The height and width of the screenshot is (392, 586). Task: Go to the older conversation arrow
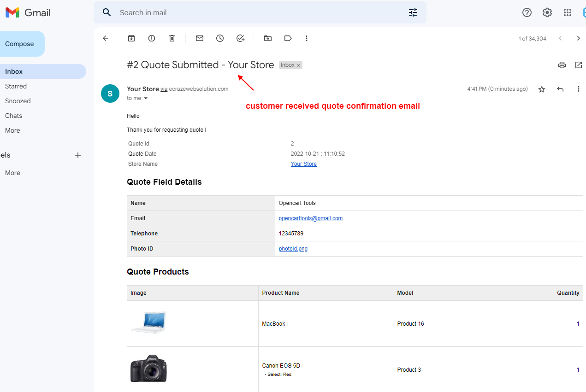coord(579,38)
